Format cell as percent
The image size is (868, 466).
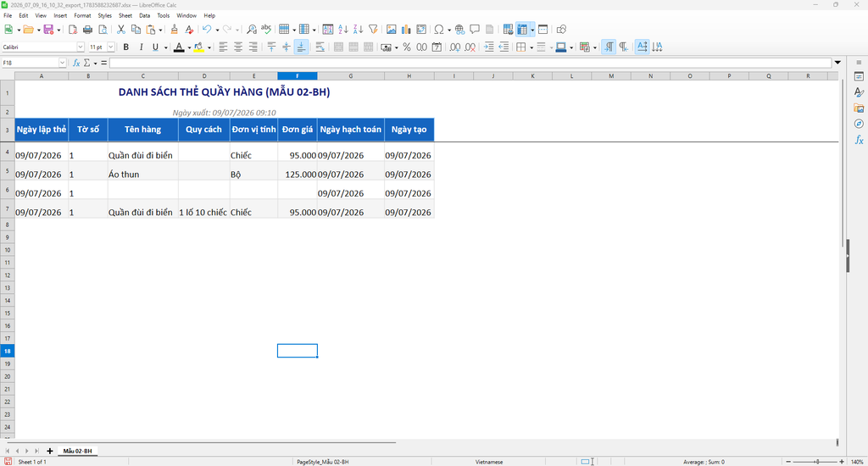pyautogui.click(x=407, y=47)
